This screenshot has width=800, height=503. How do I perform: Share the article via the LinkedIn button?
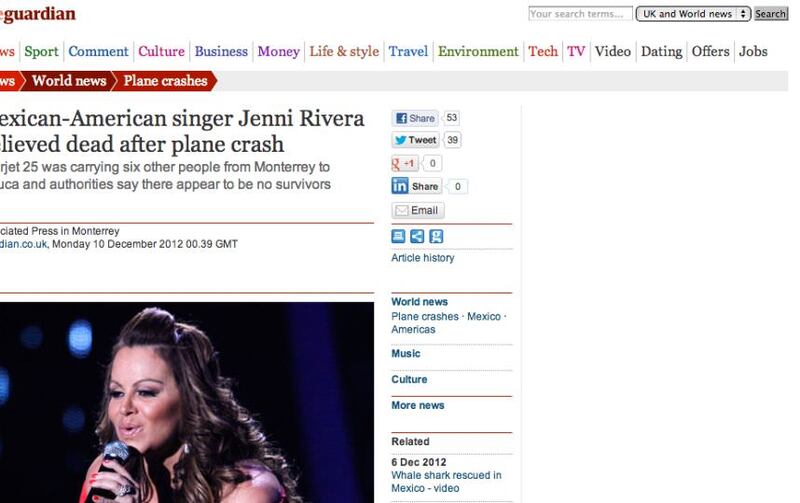click(416, 186)
